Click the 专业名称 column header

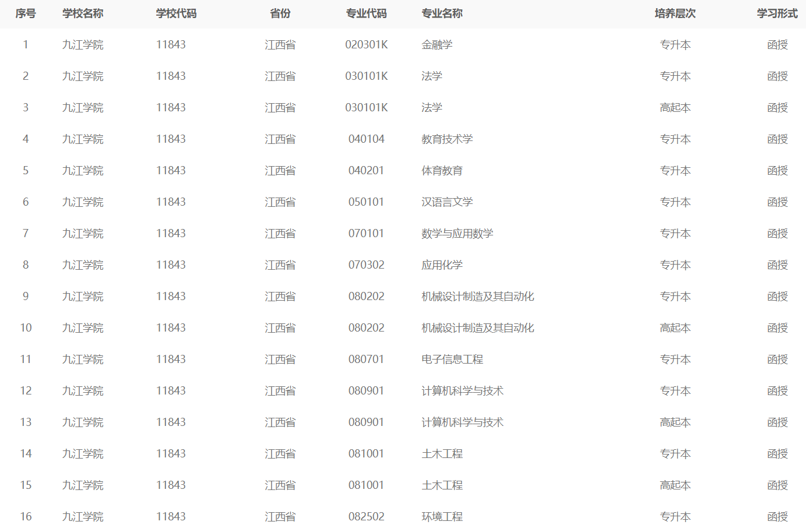442,13
